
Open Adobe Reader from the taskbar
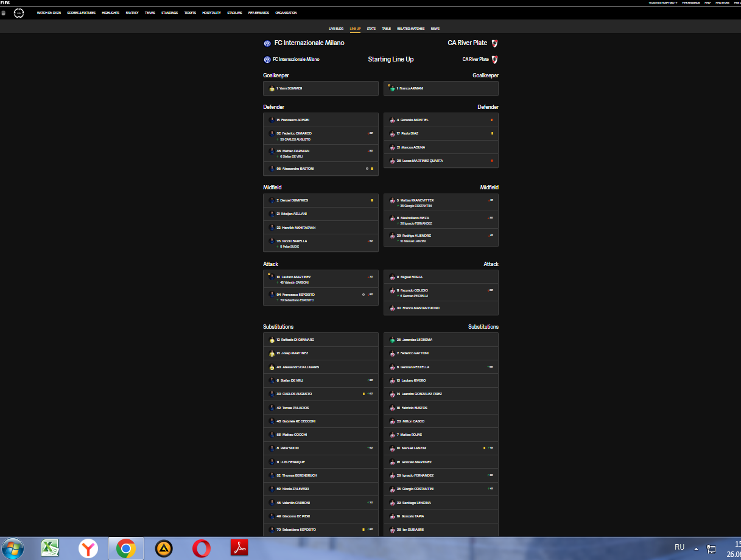[x=239, y=548]
